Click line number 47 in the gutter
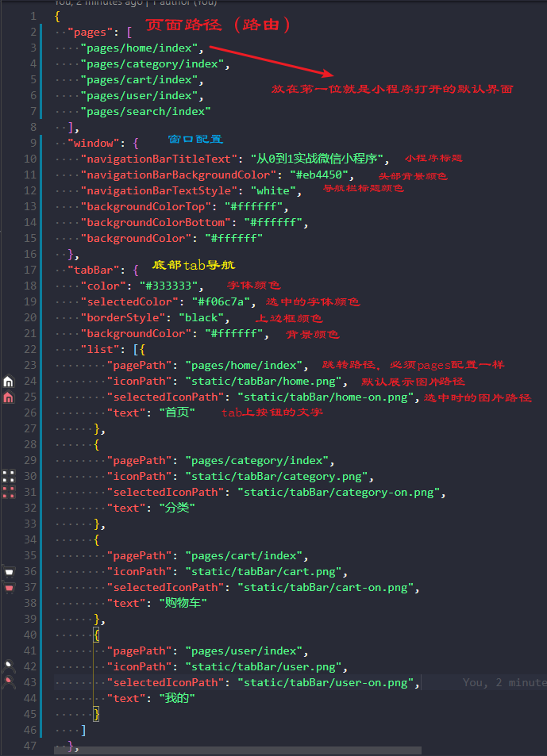This screenshot has height=756, width=547. [x=30, y=746]
